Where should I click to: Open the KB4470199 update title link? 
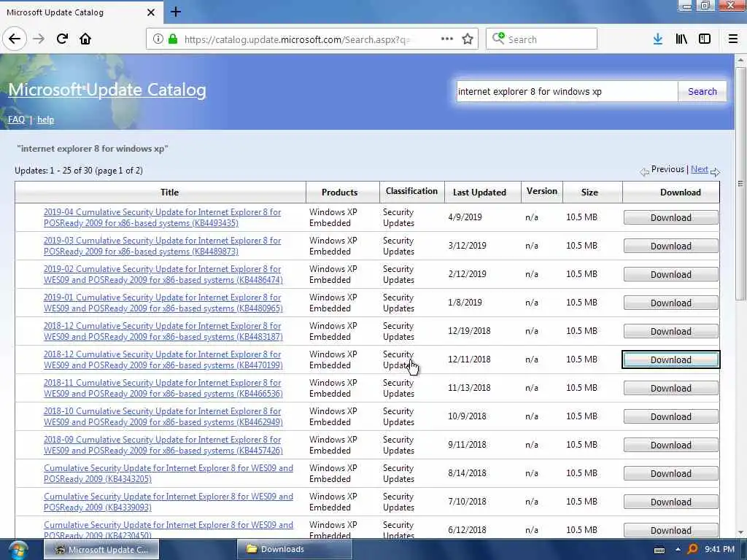click(x=163, y=360)
